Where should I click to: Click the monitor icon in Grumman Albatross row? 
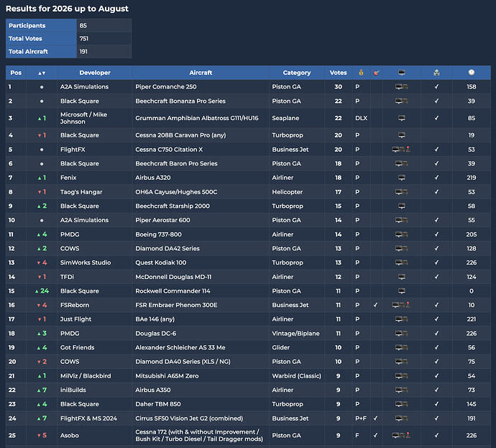[x=401, y=118]
